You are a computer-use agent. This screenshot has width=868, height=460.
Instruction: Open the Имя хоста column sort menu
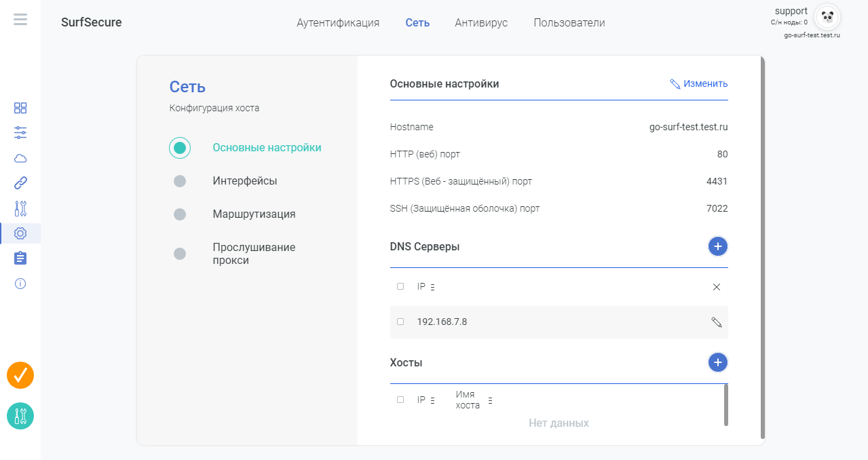[490, 400]
